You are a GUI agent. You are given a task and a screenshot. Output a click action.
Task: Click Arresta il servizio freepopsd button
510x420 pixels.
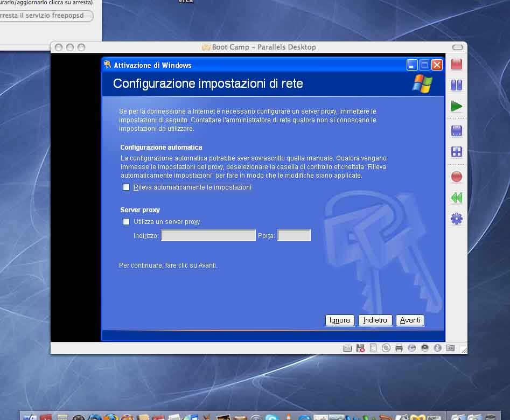(x=46, y=16)
